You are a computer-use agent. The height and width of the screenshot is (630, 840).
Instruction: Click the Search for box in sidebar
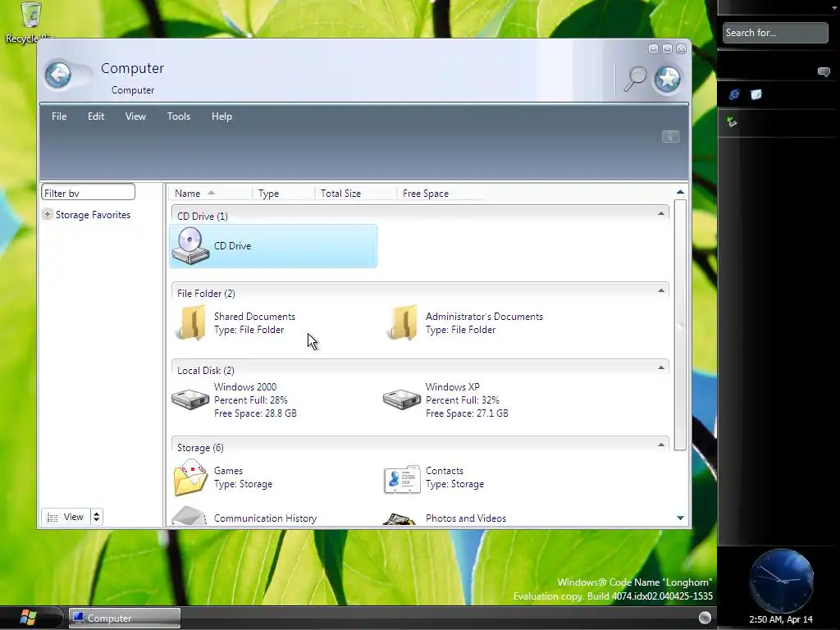point(774,33)
